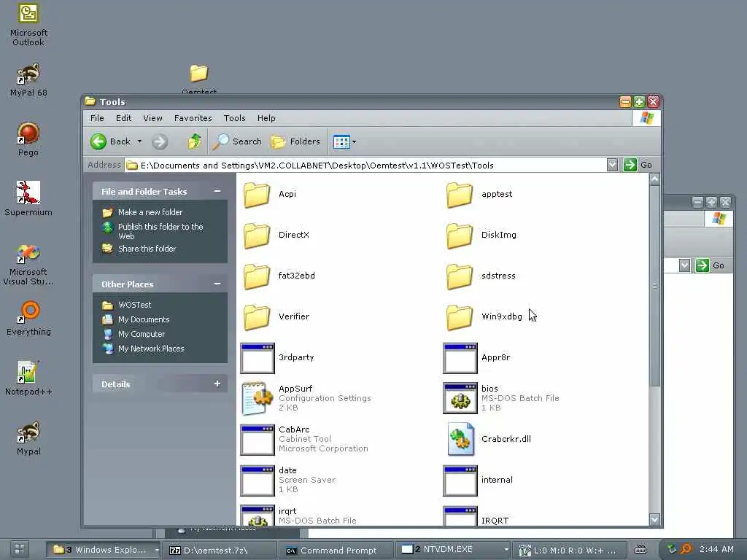
Task: Select the Crabcrkr.dll file icon
Action: click(x=460, y=439)
